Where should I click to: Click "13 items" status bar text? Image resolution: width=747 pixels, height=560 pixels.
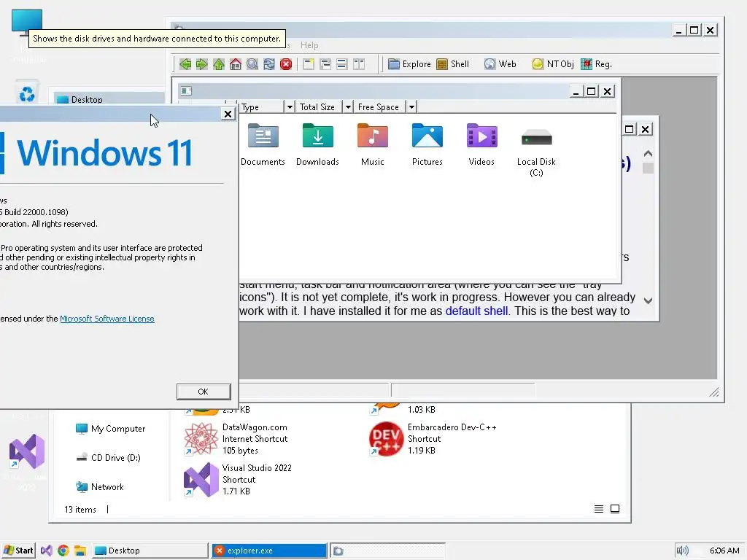tap(80, 510)
